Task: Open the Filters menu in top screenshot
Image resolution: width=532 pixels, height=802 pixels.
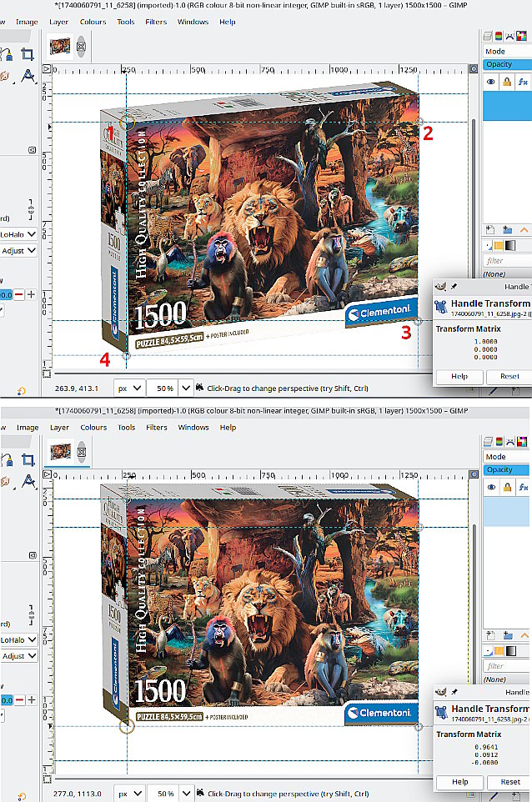Action: [156, 22]
